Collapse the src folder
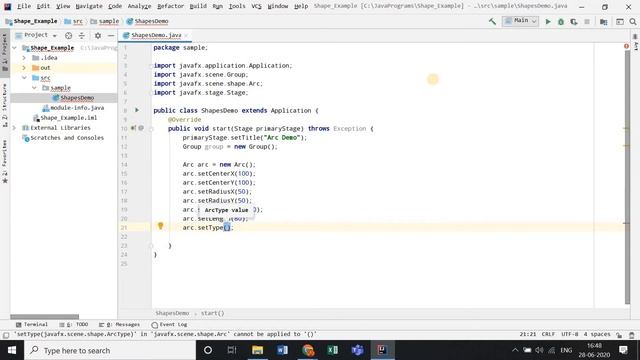Screen dimensions: 640x360 [x=24, y=78]
